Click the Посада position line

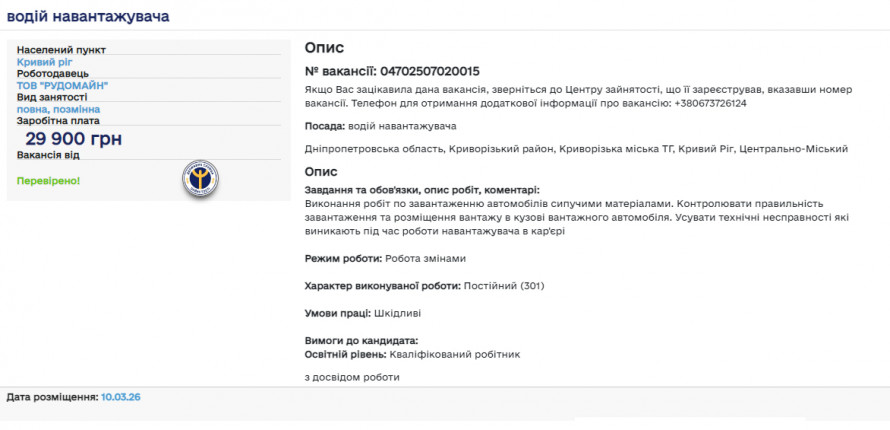point(380,126)
